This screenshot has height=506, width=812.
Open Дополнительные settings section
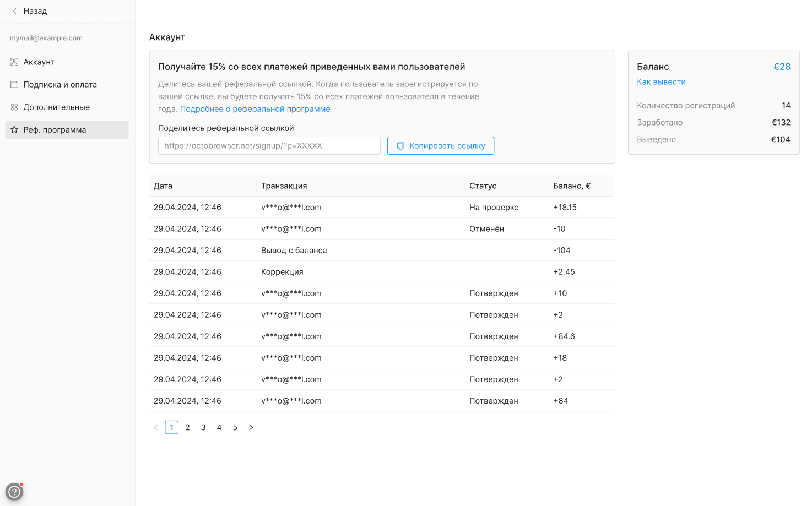67,107
